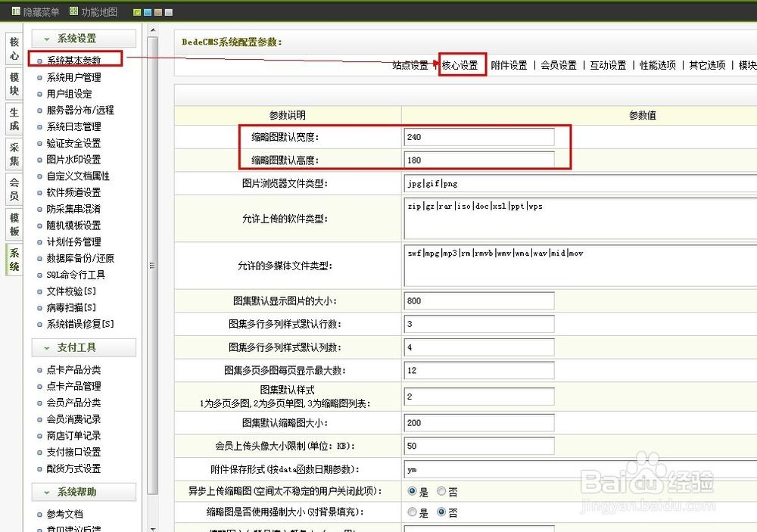Open 文件校验[S] in the sidebar
757x532 pixels.
[71, 291]
